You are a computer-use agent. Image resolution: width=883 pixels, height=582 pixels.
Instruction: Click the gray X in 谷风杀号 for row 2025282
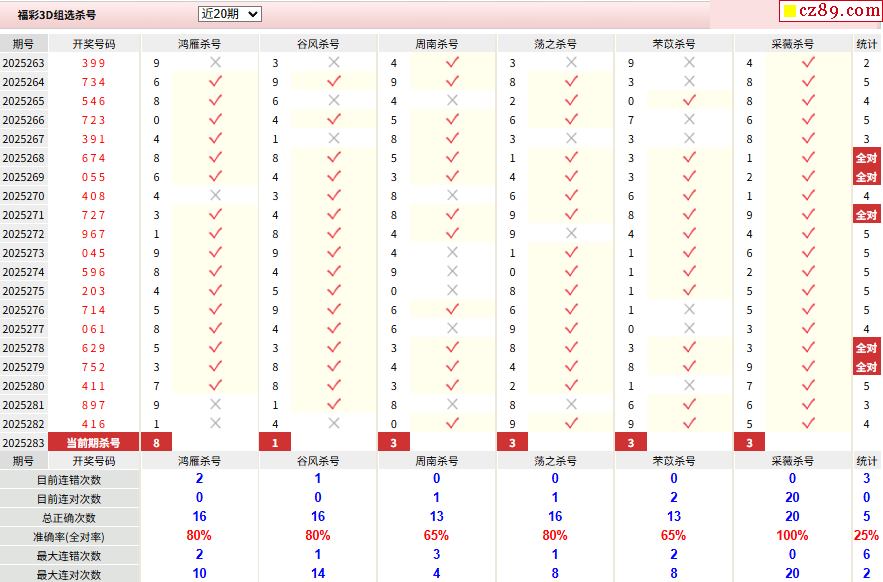point(334,424)
